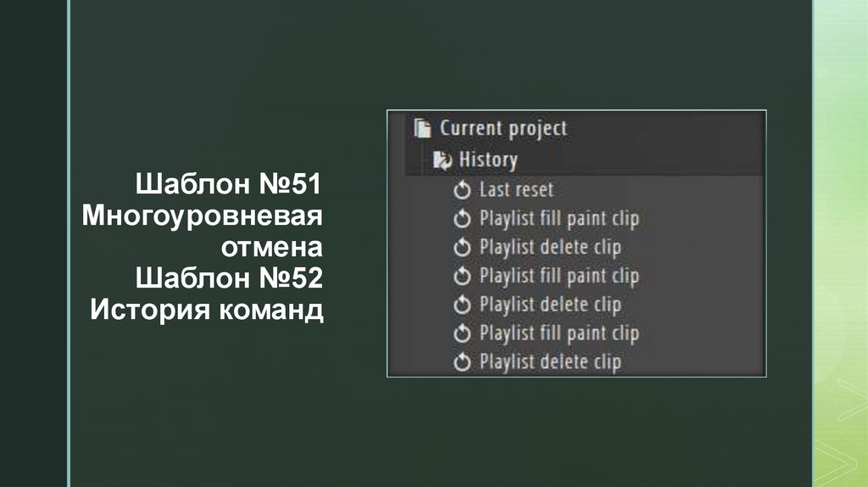The height and width of the screenshot is (487, 868).
Task: Click the Current project file icon
Action: click(x=421, y=129)
